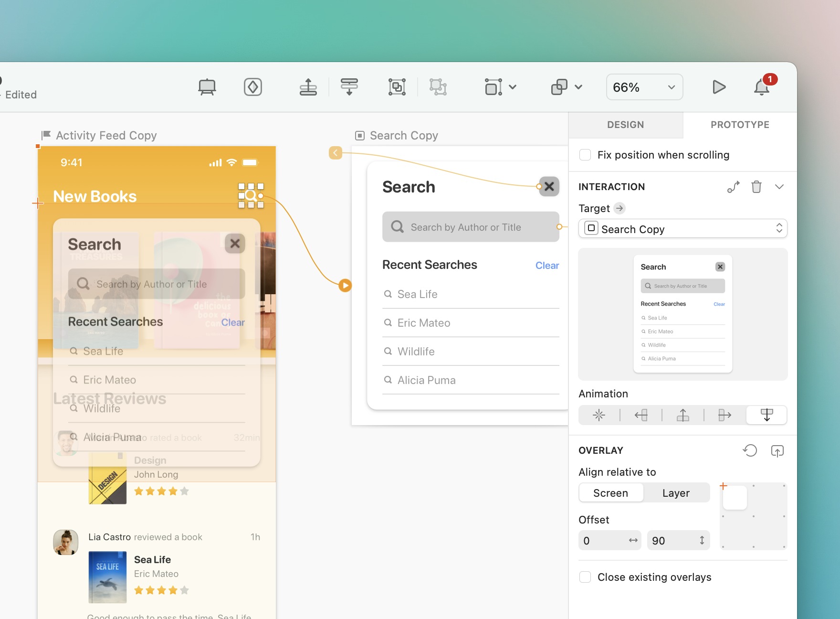Select the Animate from Left animation icon
This screenshot has height=619, width=840.
[x=641, y=415]
